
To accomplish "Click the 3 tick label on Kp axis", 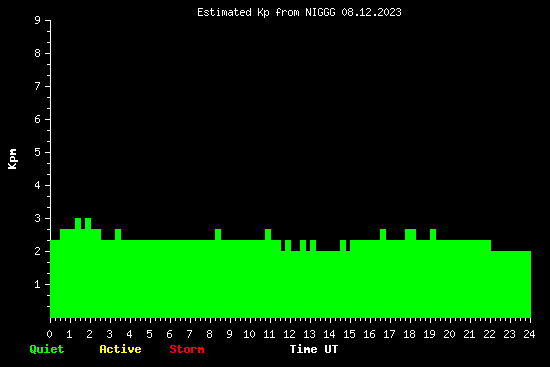I will (38, 218).
